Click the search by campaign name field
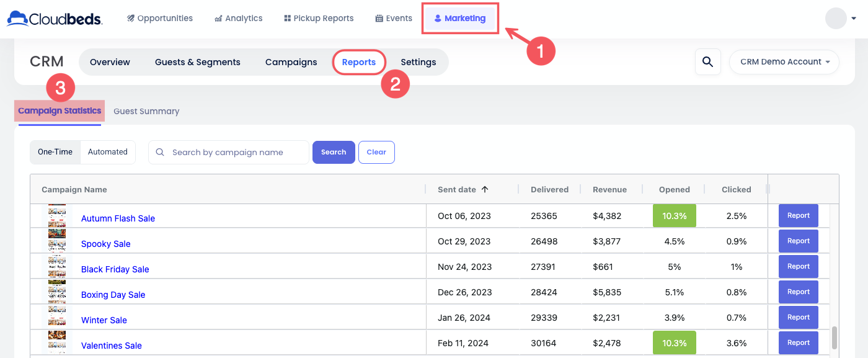This screenshot has width=868, height=358. click(x=236, y=153)
